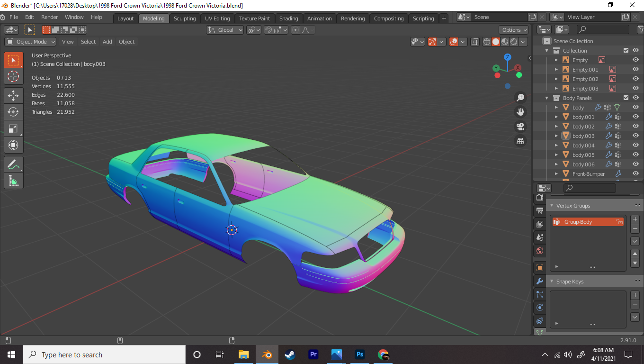
Task: Open the Render menu
Action: click(50, 17)
